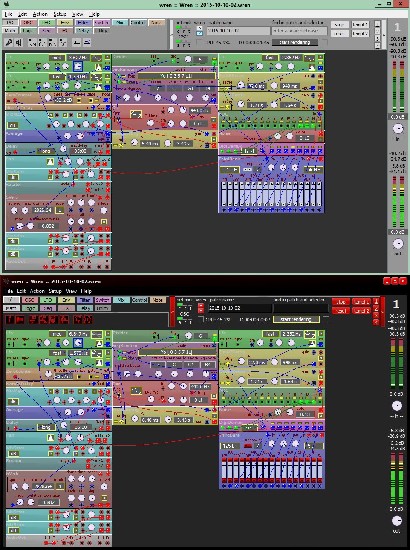Open the Action menu in the upper Wren window
410x550 pixels.
40,14
